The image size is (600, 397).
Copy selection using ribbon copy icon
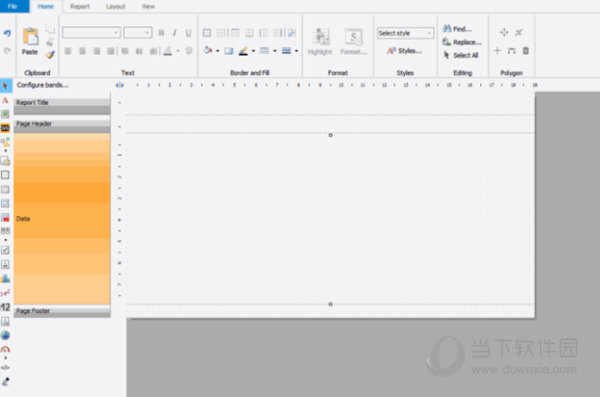50,29
